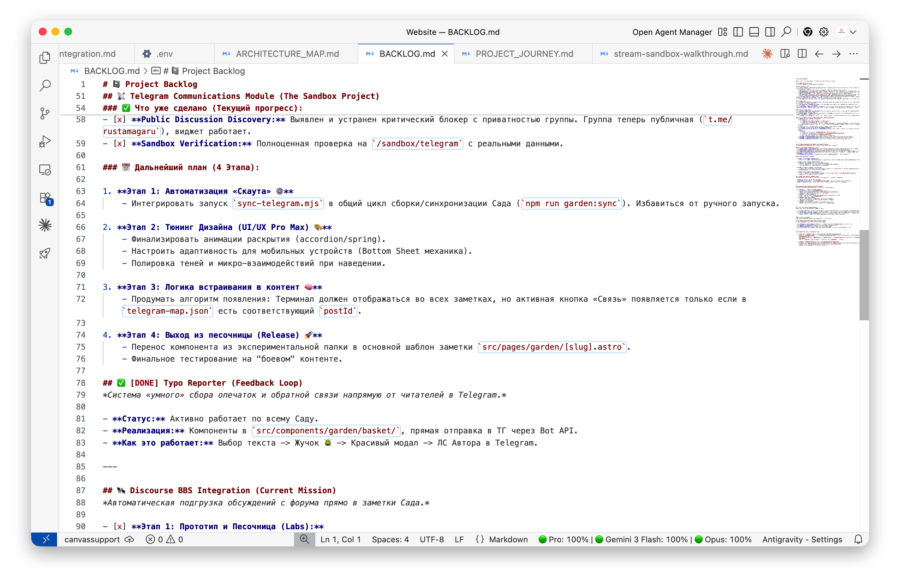Open the Explorer view in activity bar
This screenshot has height=588, width=900.
45,57
